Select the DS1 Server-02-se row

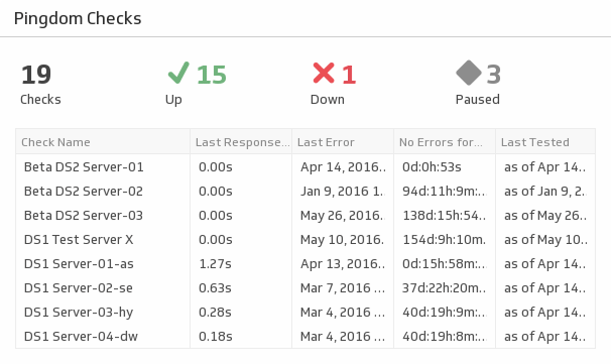78,288
